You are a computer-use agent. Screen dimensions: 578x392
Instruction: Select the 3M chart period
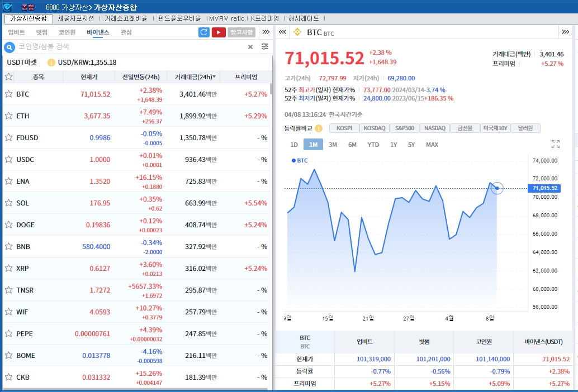coord(333,145)
